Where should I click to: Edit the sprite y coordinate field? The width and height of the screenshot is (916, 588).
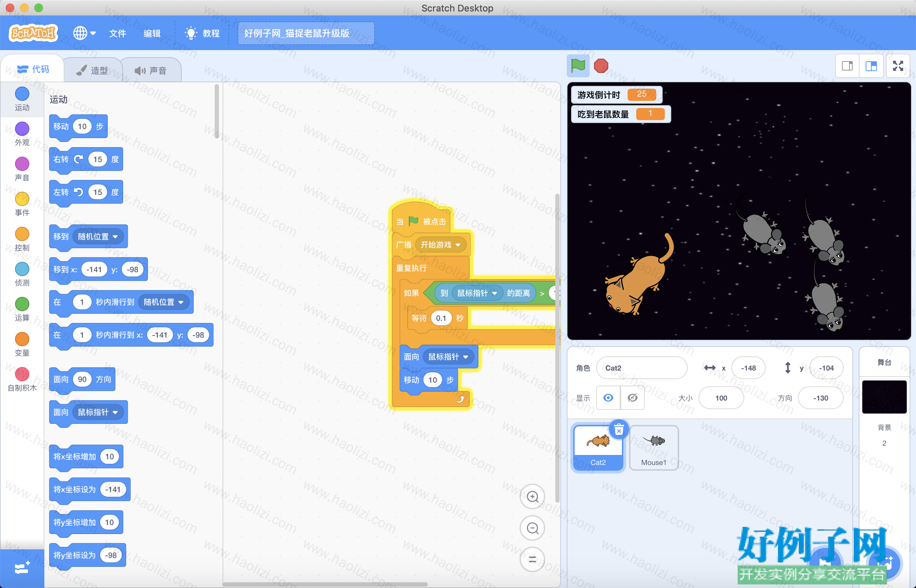coord(826,368)
